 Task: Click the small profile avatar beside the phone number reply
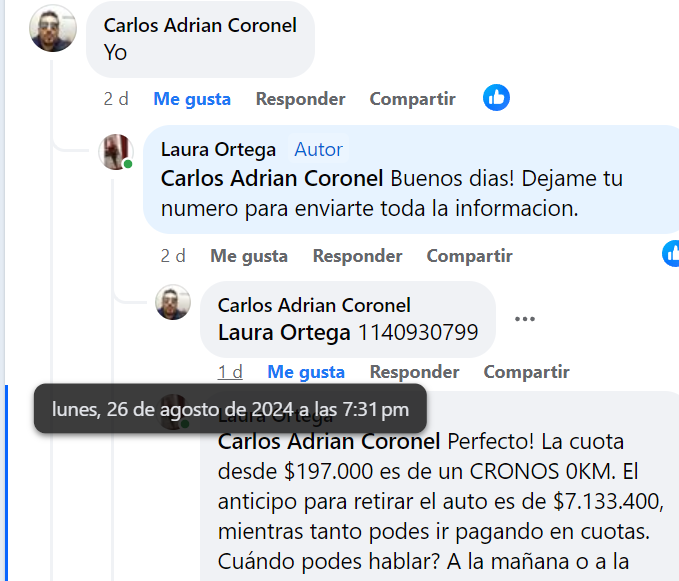173,301
